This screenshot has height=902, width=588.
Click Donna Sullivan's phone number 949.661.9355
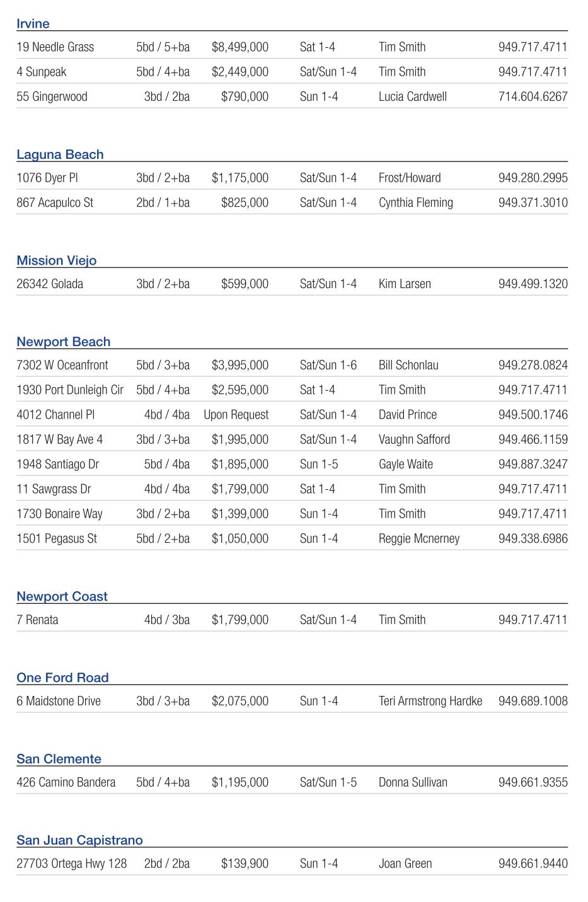(533, 783)
